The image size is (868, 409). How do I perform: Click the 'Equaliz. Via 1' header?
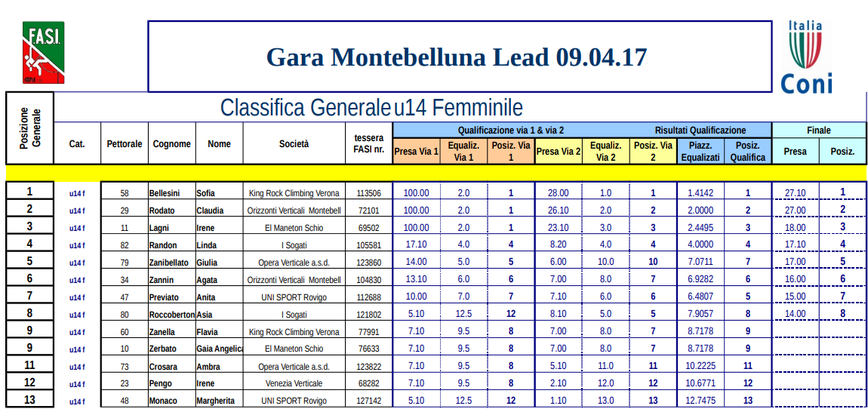coord(464,151)
